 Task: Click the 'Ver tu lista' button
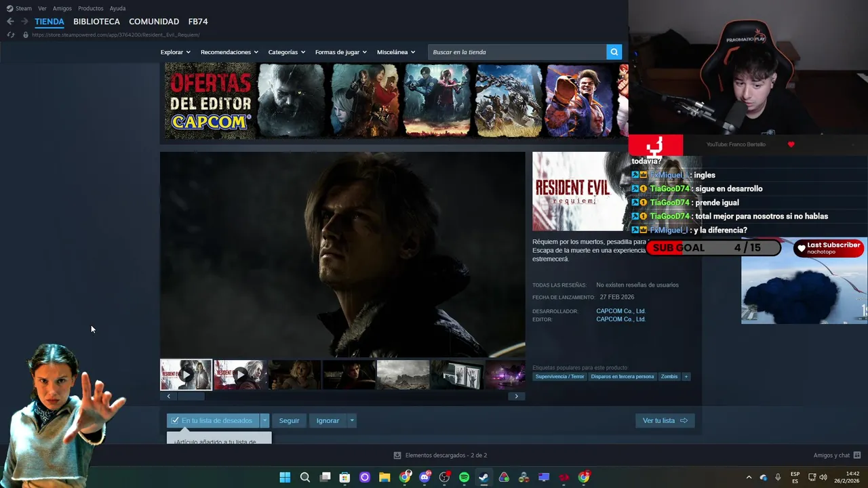coord(665,420)
